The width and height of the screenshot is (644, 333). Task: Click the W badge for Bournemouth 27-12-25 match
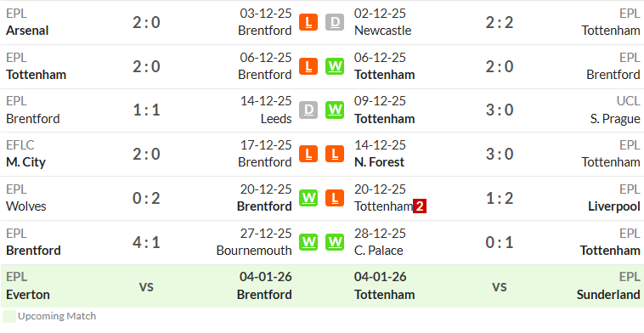(308, 242)
